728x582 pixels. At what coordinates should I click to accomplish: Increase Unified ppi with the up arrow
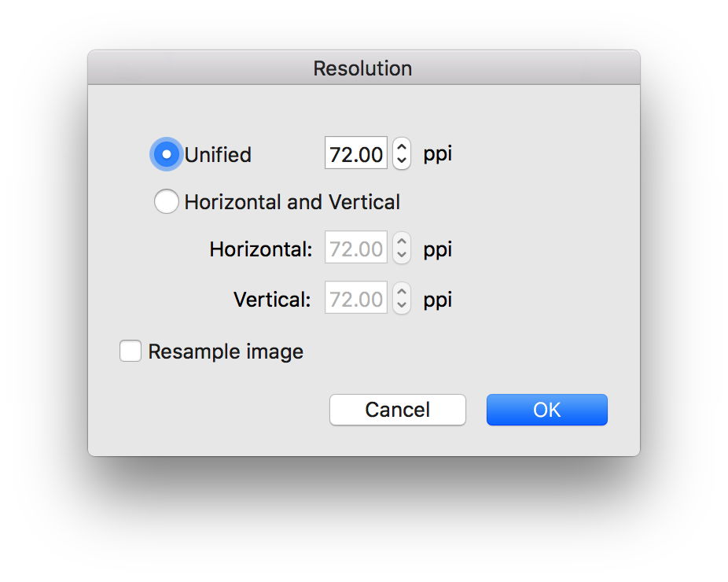pos(401,147)
